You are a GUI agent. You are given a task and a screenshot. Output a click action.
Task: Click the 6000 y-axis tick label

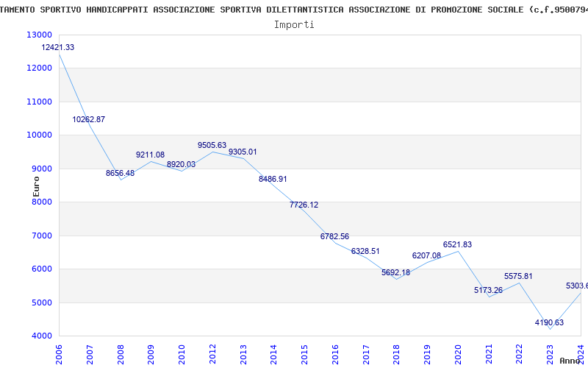[42, 269]
